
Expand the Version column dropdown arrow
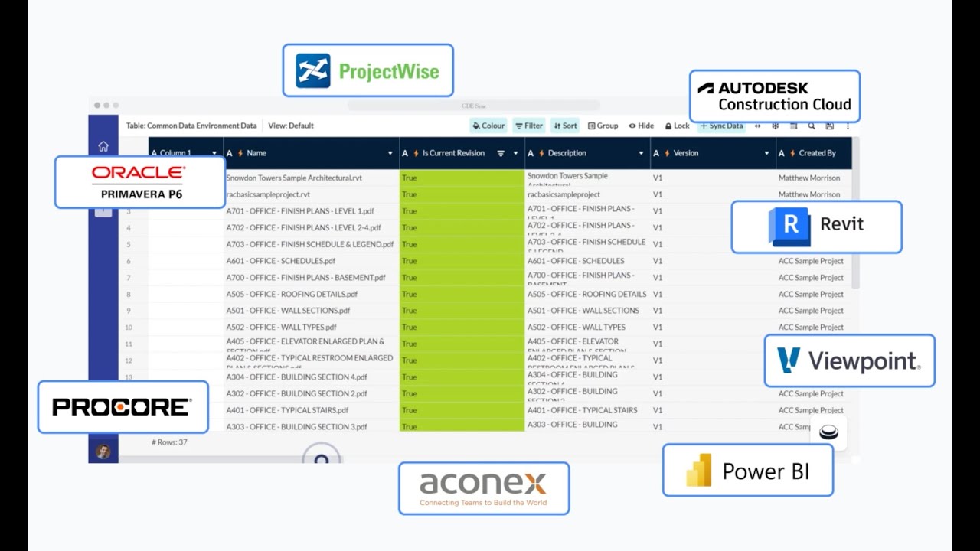pyautogui.click(x=766, y=154)
